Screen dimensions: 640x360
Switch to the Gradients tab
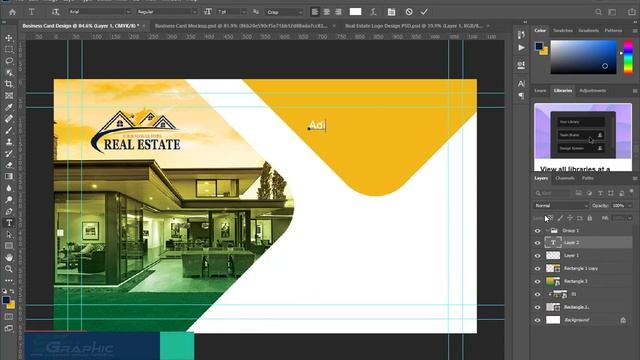[588, 31]
